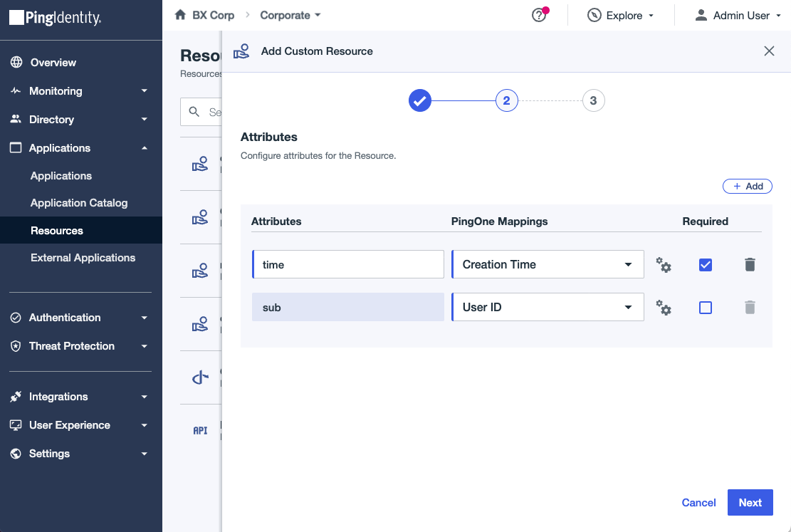Expand the Corporate environment dropdown

pyautogui.click(x=290, y=14)
